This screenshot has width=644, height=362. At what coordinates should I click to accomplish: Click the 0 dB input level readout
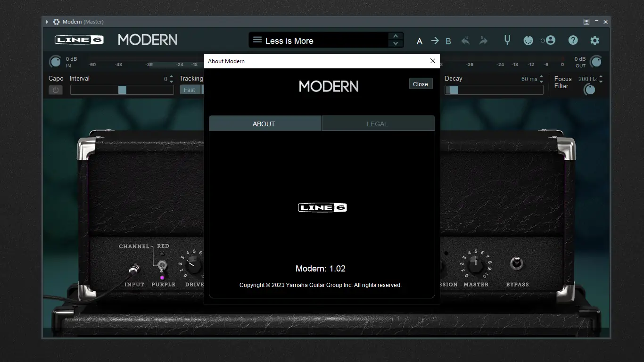tap(71, 59)
